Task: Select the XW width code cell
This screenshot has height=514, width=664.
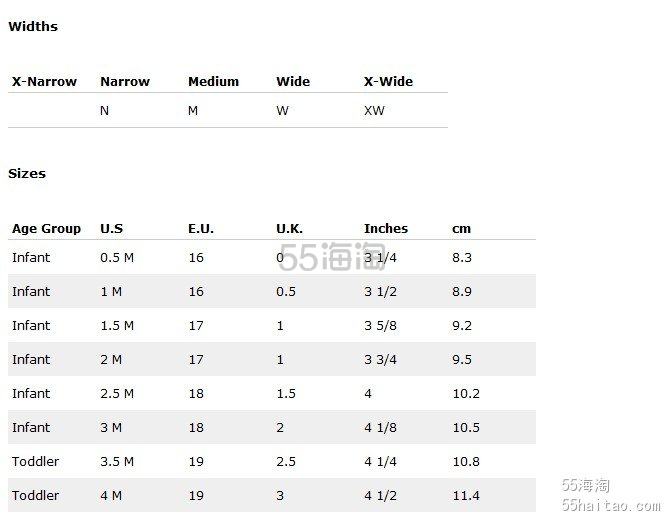Action: click(374, 111)
